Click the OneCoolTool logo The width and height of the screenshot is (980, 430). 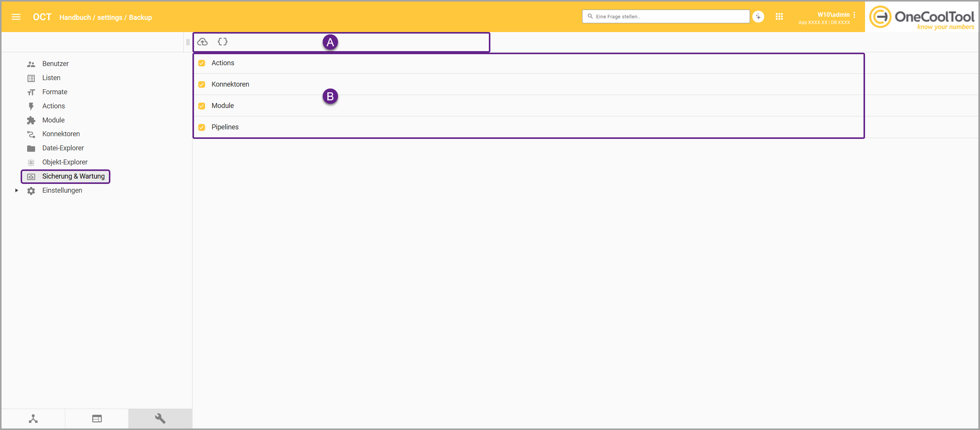[x=922, y=17]
